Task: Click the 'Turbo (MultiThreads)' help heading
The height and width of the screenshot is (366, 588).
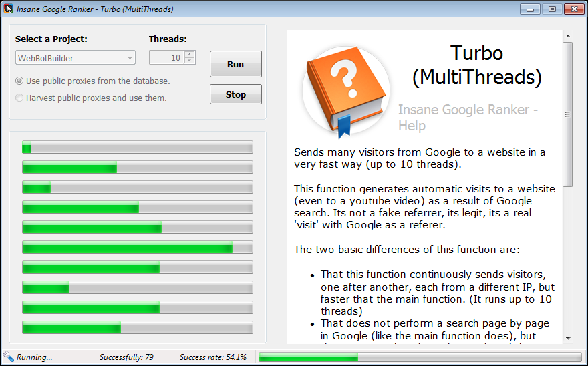Action: (476, 65)
